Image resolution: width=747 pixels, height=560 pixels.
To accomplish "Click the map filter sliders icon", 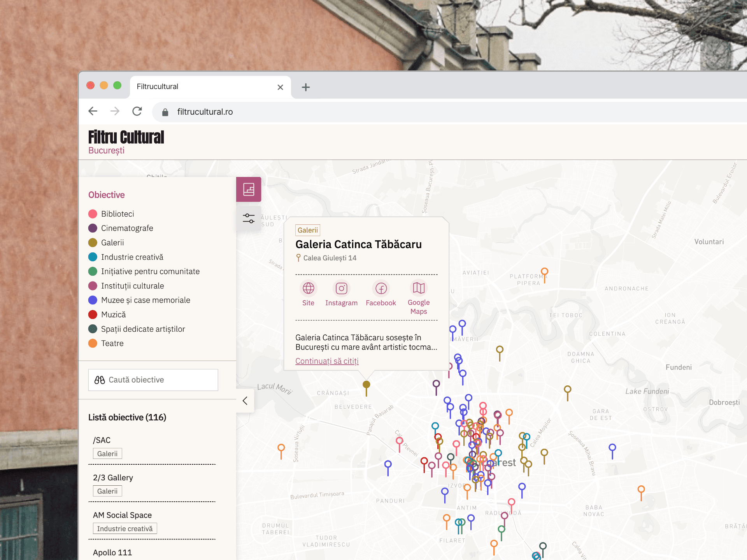I will click(x=249, y=218).
